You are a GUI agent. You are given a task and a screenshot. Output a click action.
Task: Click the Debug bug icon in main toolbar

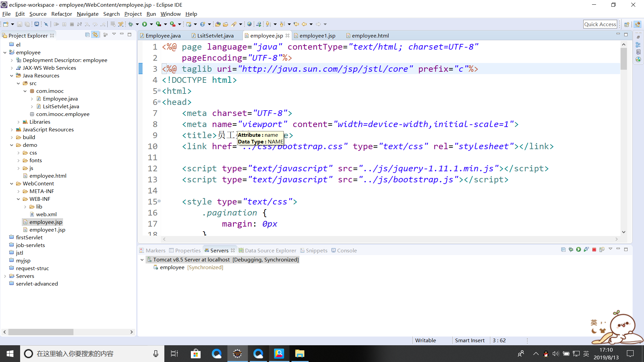131,24
